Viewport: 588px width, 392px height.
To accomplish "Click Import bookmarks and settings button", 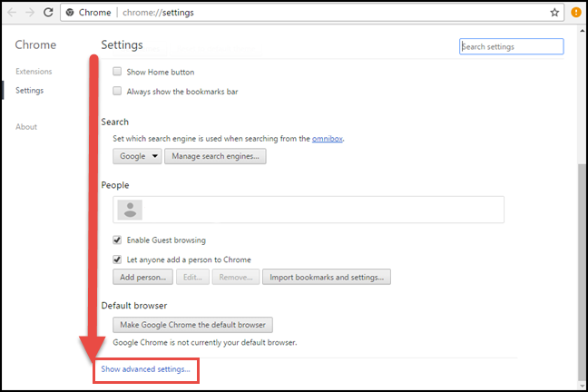I will click(327, 277).
